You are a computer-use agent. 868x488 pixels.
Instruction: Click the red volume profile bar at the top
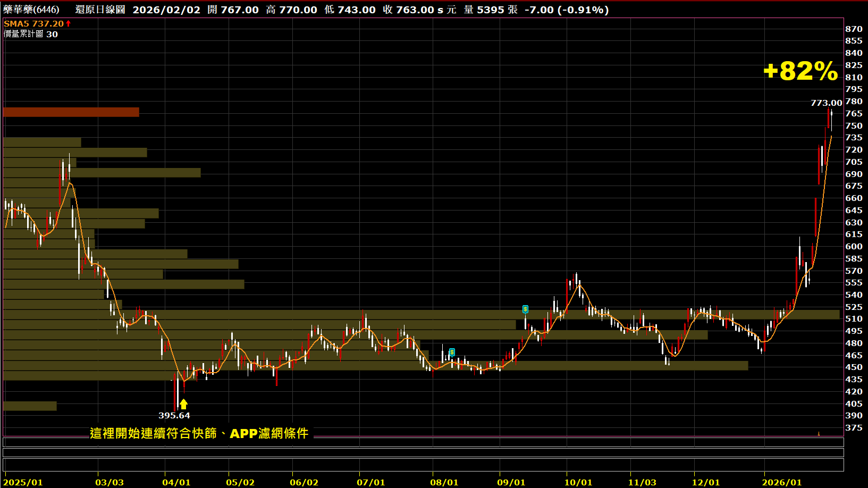[x=71, y=112]
